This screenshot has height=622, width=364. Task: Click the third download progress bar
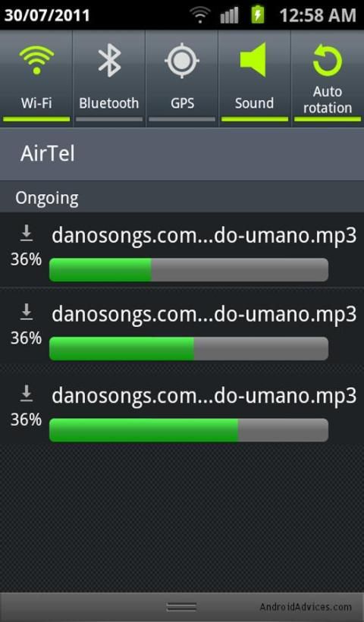point(189,430)
